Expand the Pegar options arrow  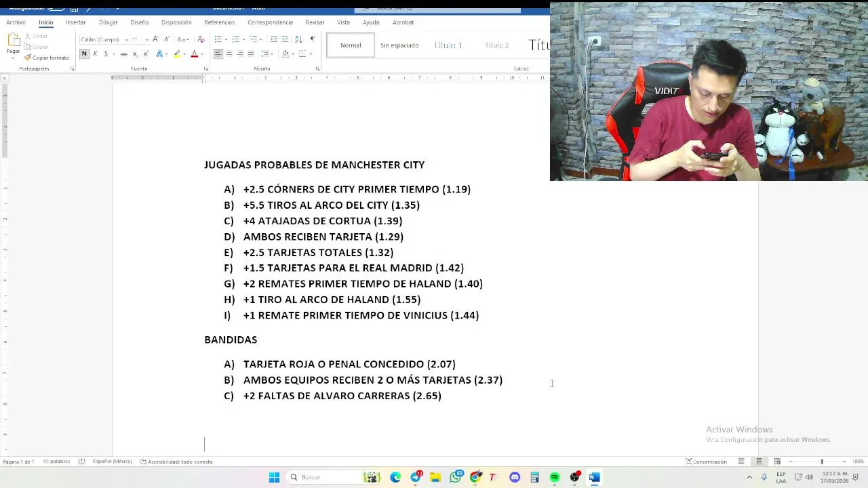[x=13, y=57]
